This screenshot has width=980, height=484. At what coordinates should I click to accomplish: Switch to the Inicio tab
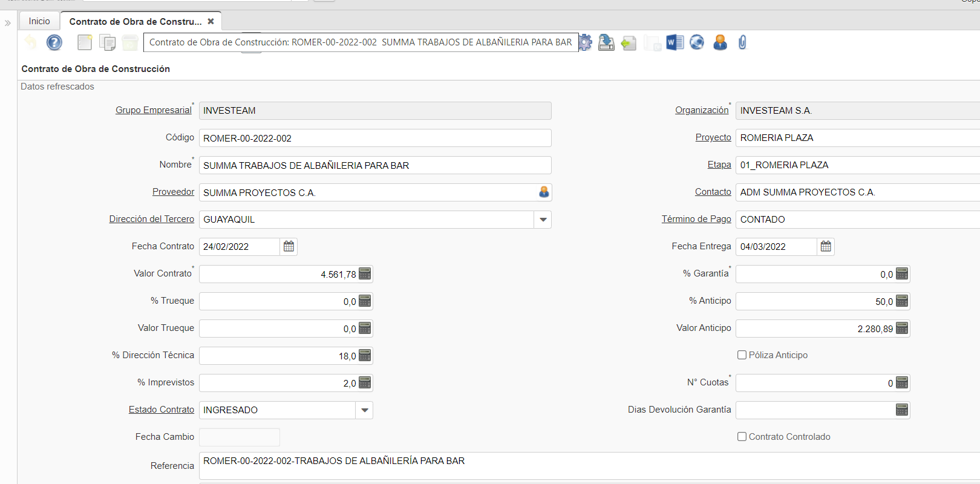click(39, 21)
